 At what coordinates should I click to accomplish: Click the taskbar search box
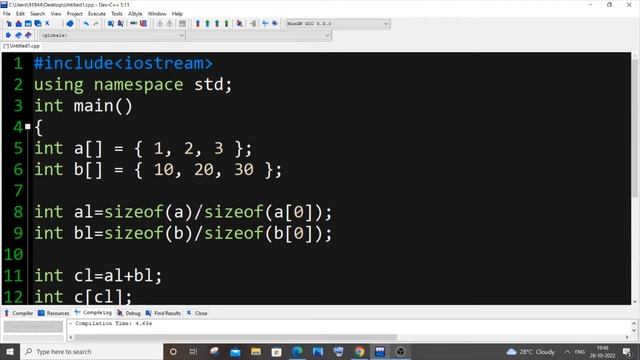pos(91,351)
